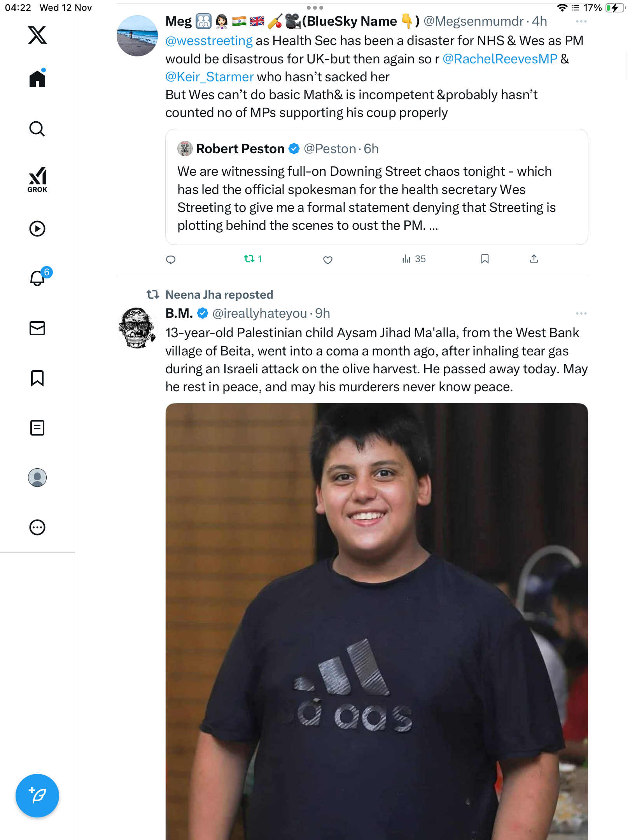Like Meg's post about Wes Streeting
630x840 pixels.
pos(328,260)
